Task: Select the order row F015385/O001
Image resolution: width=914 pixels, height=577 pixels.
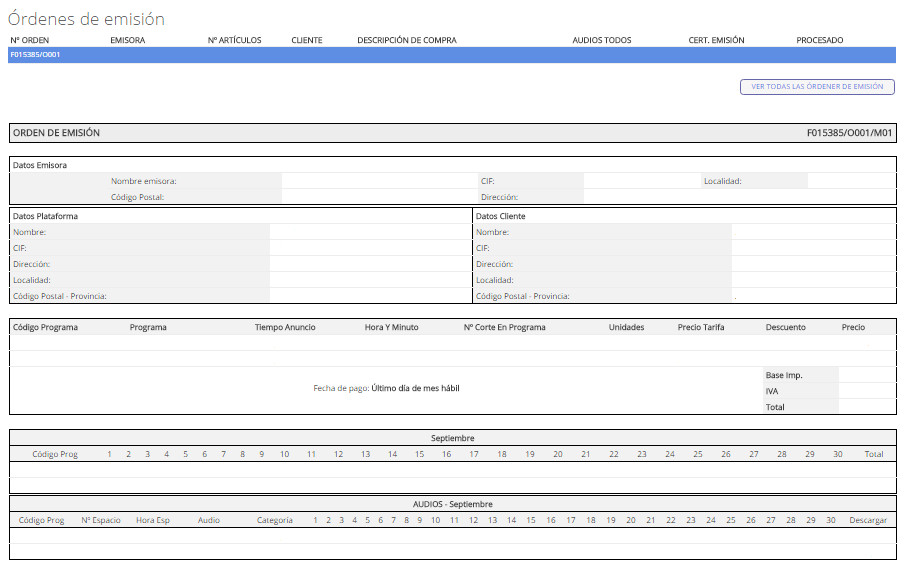Action: [452, 55]
